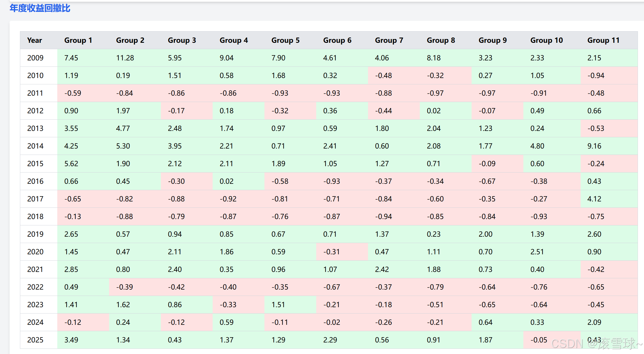Select the 9.16 cell in 2014 row
Screen dimensions: 644x354
(x=594, y=146)
